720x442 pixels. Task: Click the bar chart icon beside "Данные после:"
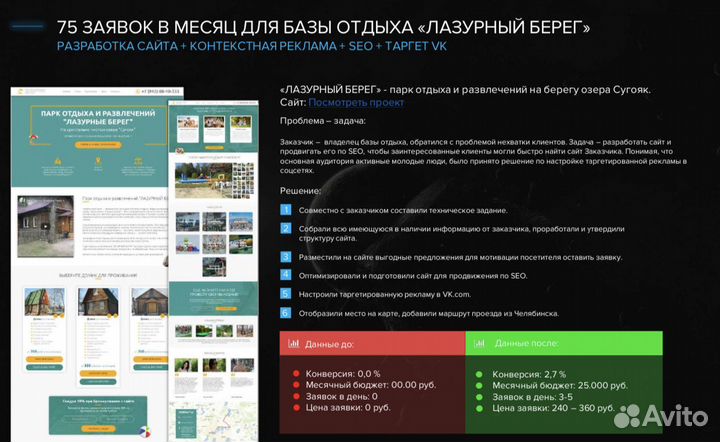(x=479, y=343)
